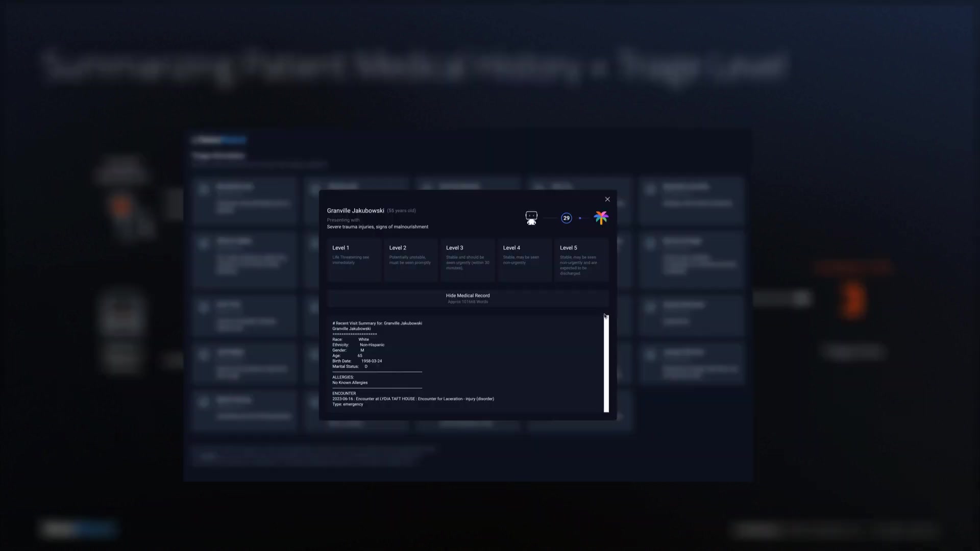Click the ENCOUNTER section heading
Viewport: 980px width, 551px height.
coord(344,393)
